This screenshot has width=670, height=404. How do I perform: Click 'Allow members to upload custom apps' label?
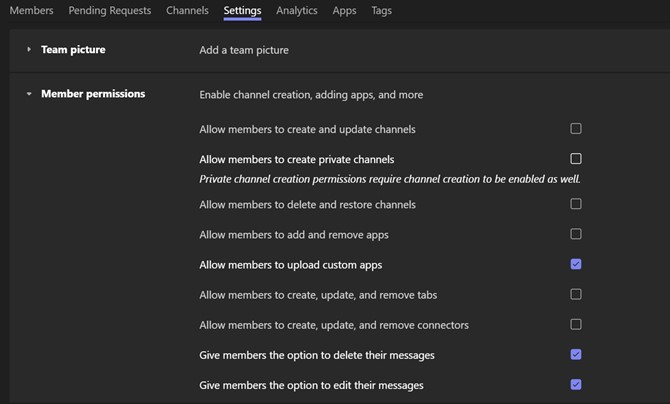pos(291,265)
